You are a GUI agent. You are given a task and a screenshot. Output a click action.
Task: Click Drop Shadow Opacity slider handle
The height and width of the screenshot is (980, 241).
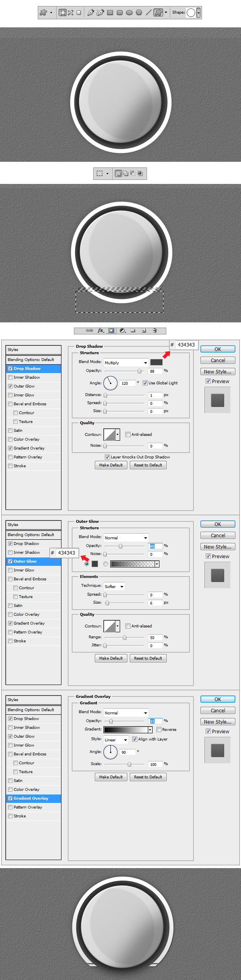click(x=139, y=371)
